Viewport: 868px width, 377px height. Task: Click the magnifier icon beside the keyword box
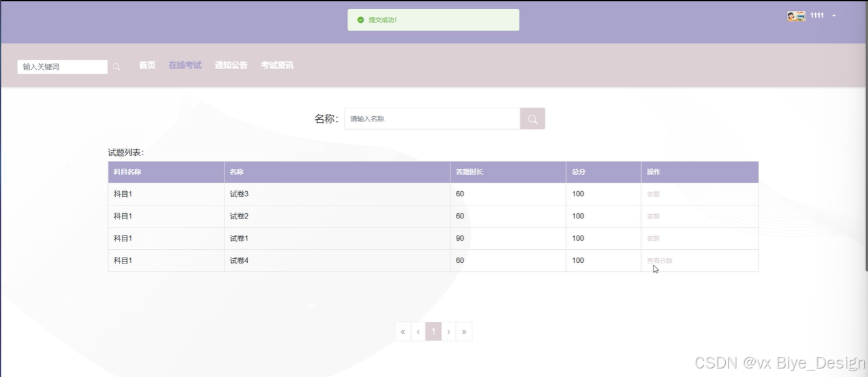[x=117, y=67]
